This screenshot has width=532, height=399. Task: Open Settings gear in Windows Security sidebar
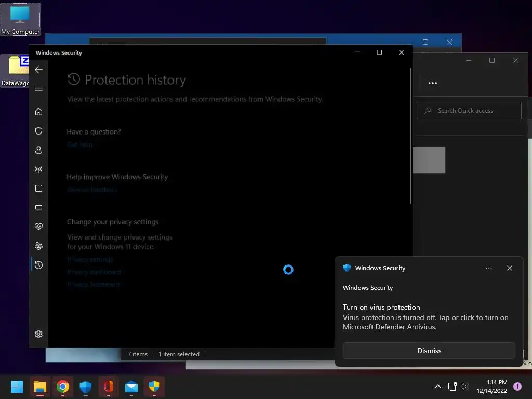pyautogui.click(x=38, y=334)
